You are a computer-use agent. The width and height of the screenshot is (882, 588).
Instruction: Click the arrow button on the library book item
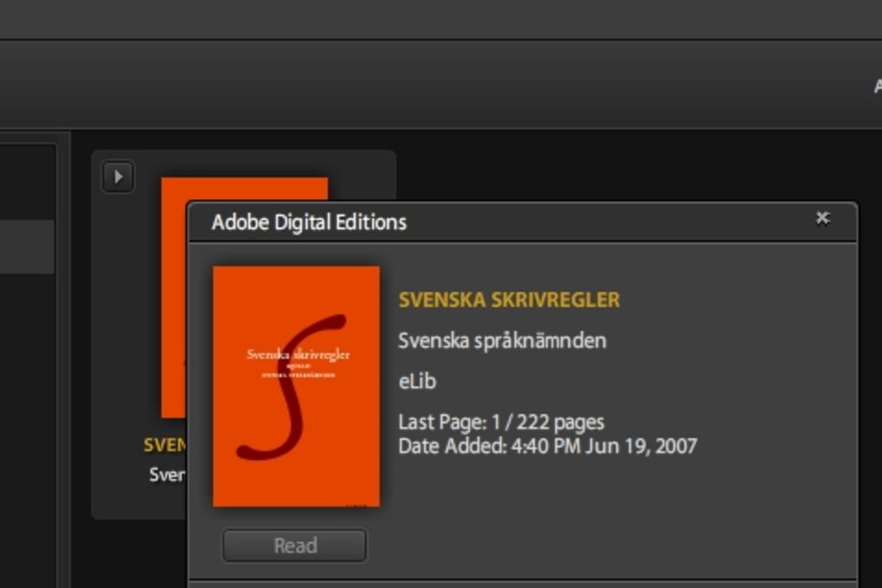118,176
